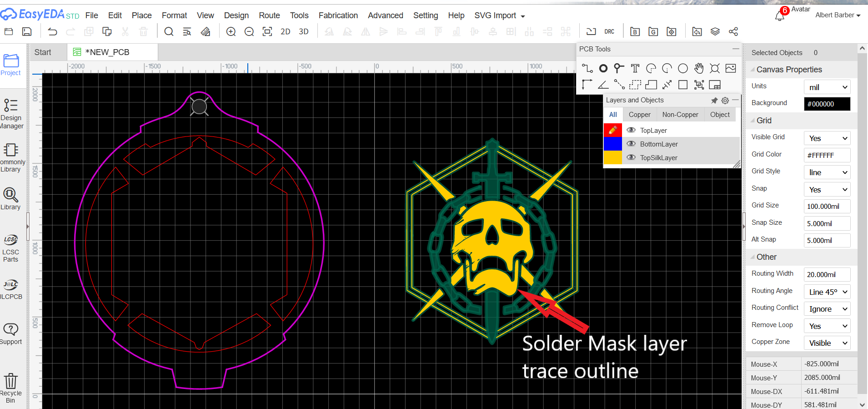868x409 pixels.
Task: Switch to the Copper layers tab
Action: click(x=639, y=115)
